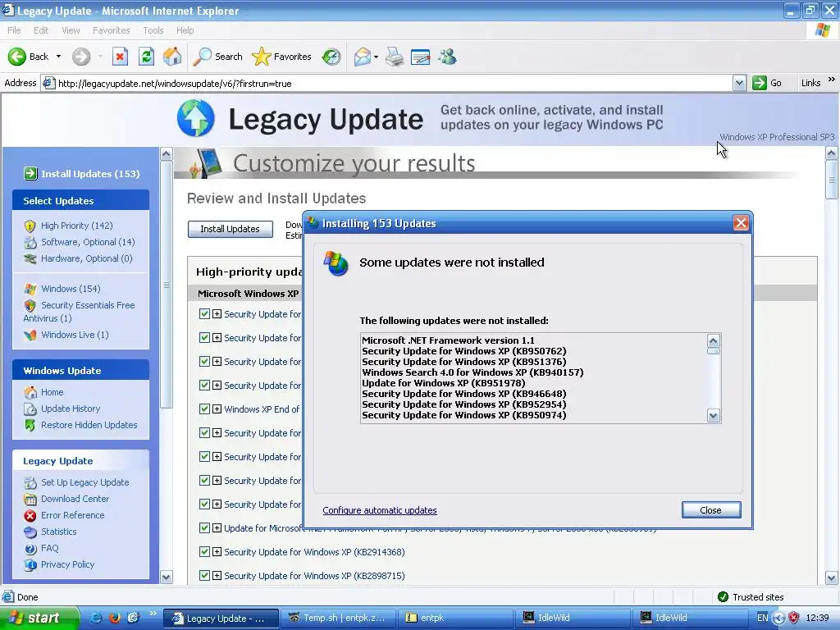
Task: Open the Update History link
Action: click(x=71, y=409)
